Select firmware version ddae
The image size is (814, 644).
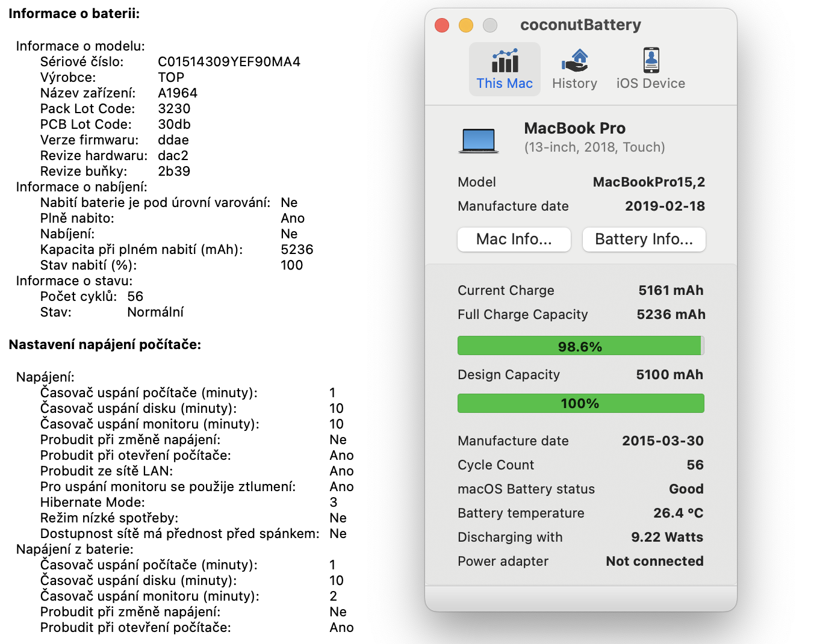[173, 140]
